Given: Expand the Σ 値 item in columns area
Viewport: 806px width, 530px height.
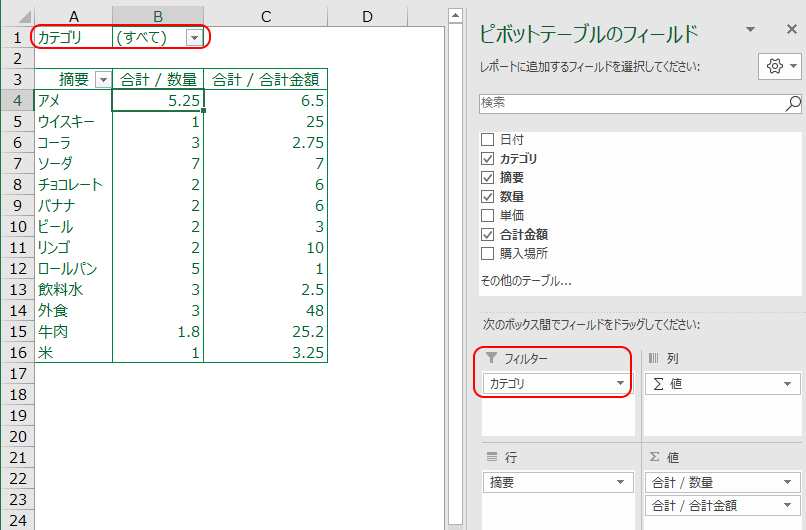Looking at the screenshot, I should click(x=787, y=384).
